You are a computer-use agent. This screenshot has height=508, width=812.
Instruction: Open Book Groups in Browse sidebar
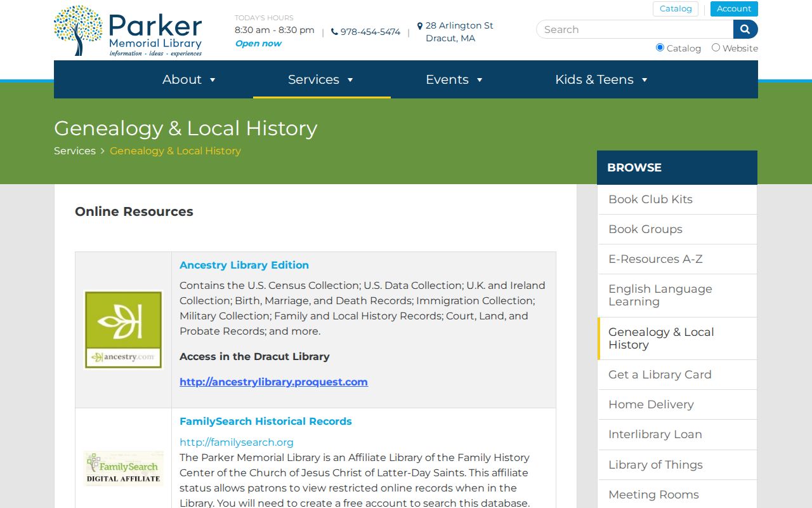pyautogui.click(x=678, y=229)
